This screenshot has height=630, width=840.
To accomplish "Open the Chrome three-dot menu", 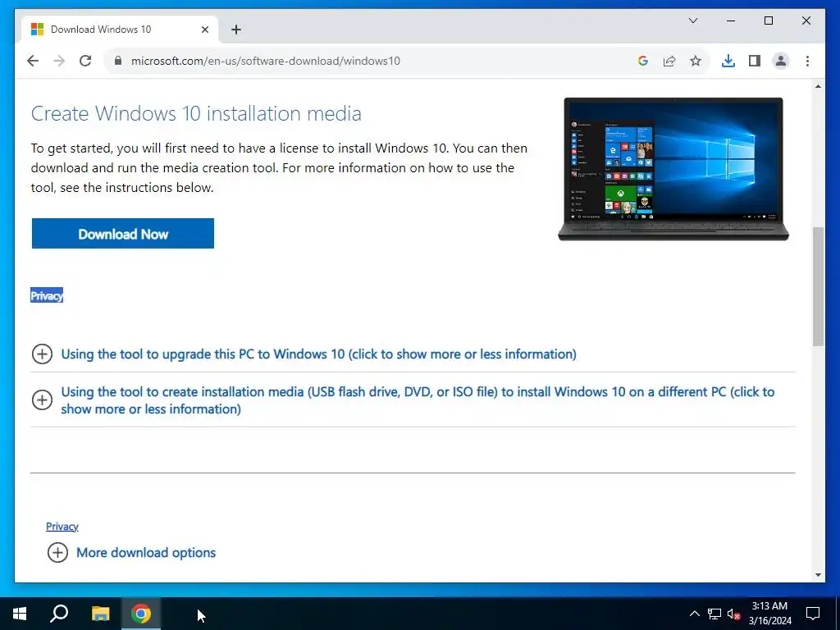I will click(807, 61).
